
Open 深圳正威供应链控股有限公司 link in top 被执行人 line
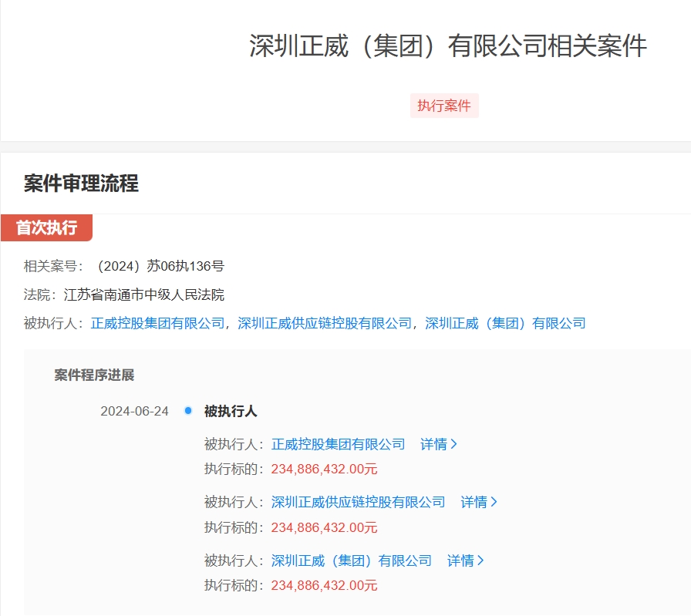[325, 324]
